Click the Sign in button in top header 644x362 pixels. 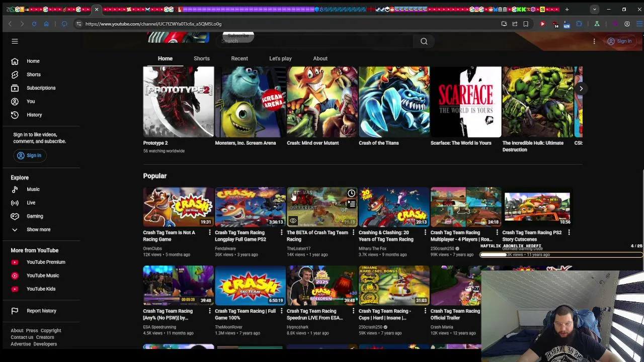point(619,41)
